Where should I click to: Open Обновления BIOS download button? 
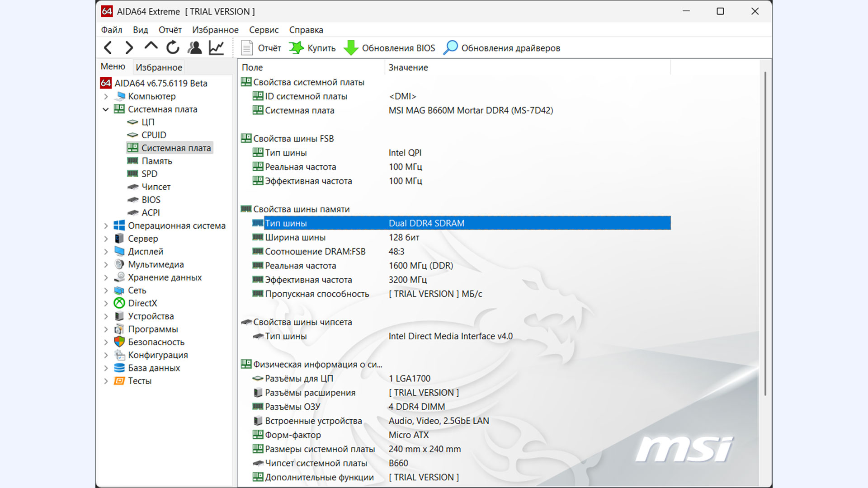[x=389, y=48]
